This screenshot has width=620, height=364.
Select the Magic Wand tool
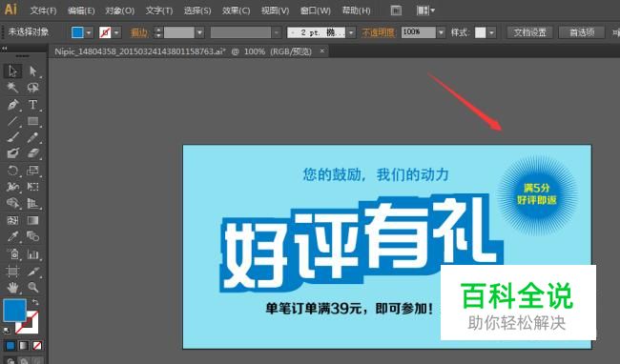[x=12, y=88]
